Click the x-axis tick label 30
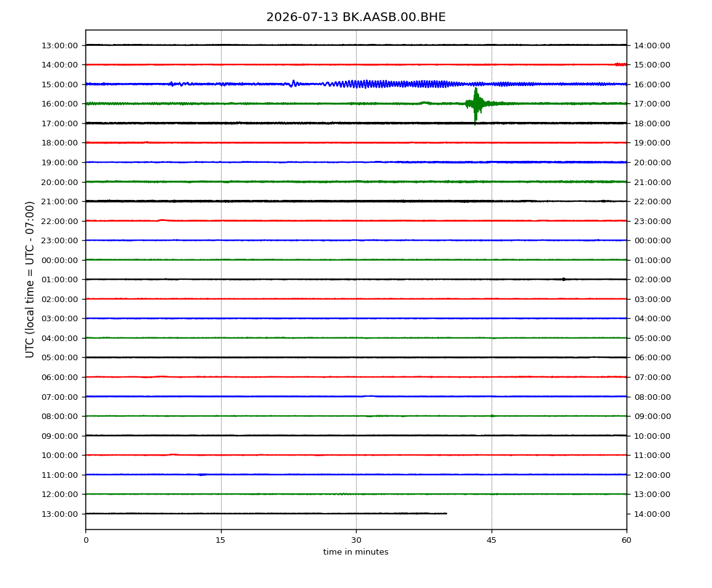Image resolution: width=712 pixels, height=588 pixels. pyautogui.click(x=356, y=540)
